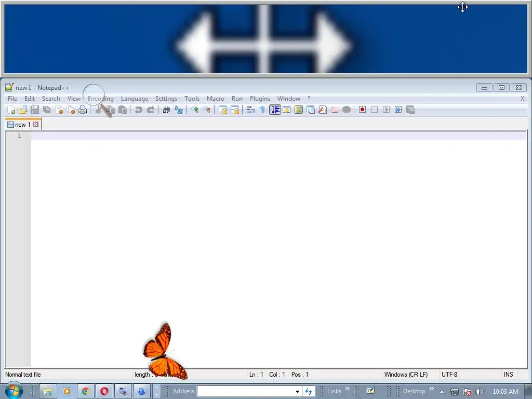Open the Window menu
The height and width of the screenshot is (399, 532).
289,99
